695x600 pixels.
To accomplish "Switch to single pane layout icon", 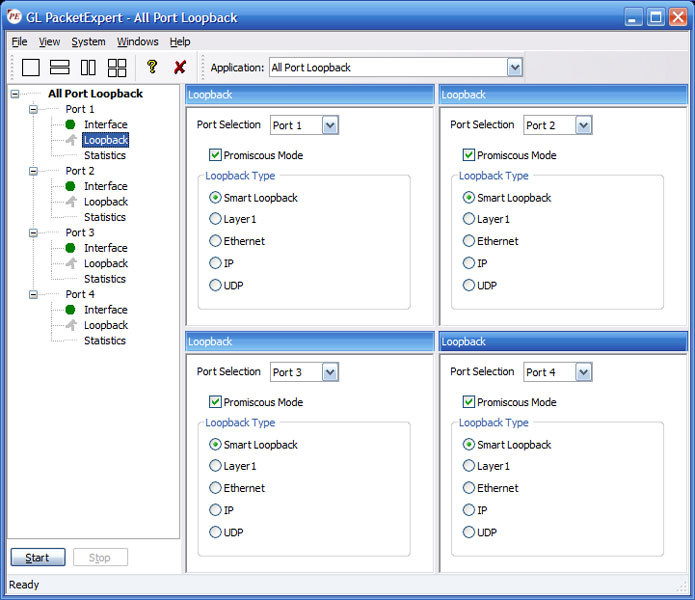I will pos(31,67).
